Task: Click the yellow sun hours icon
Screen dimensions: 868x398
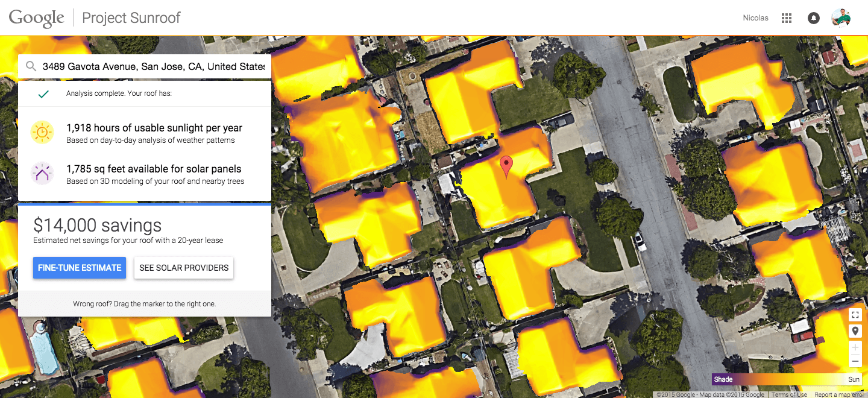Action: point(42,133)
